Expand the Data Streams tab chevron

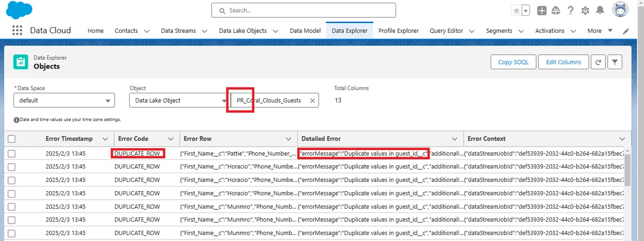click(x=204, y=31)
